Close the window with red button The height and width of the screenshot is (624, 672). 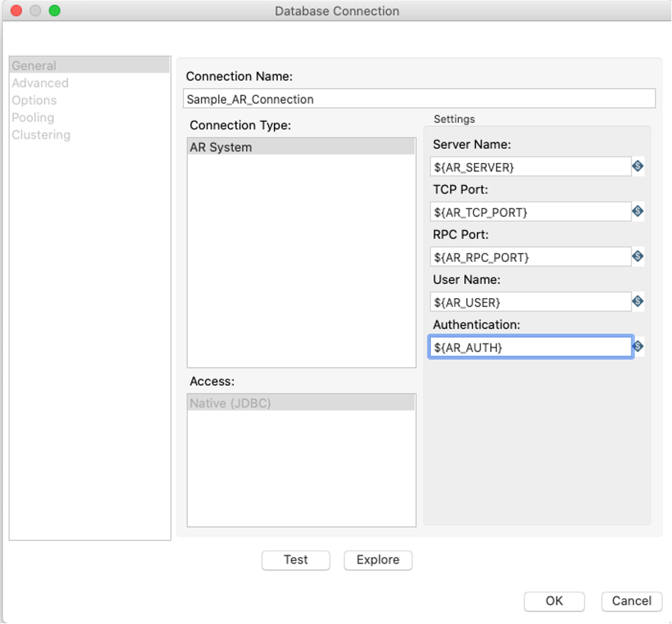pos(16,11)
